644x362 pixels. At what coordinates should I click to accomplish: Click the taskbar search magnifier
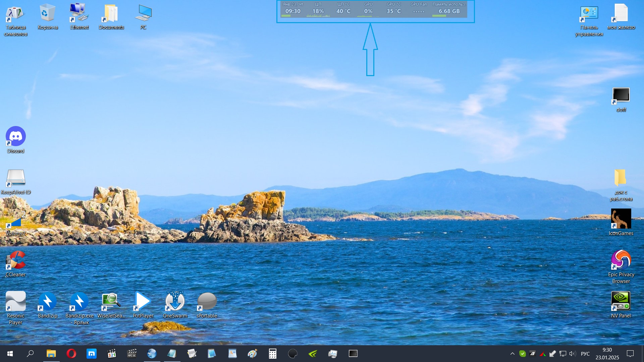pyautogui.click(x=30, y=354)
